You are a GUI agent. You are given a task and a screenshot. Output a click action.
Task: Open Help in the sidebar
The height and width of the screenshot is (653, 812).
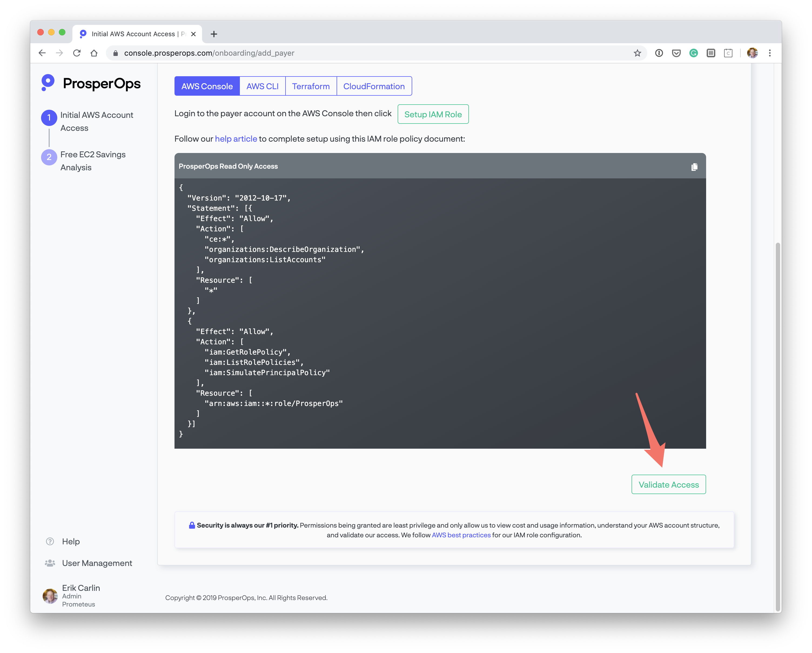[x=71, y=541]
